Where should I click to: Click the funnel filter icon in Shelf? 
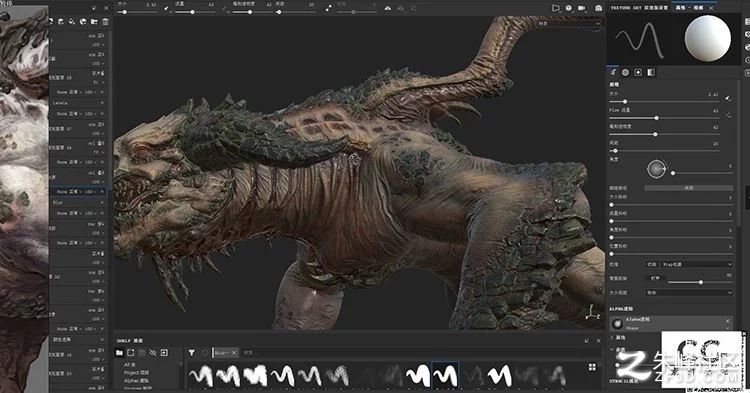191,353
